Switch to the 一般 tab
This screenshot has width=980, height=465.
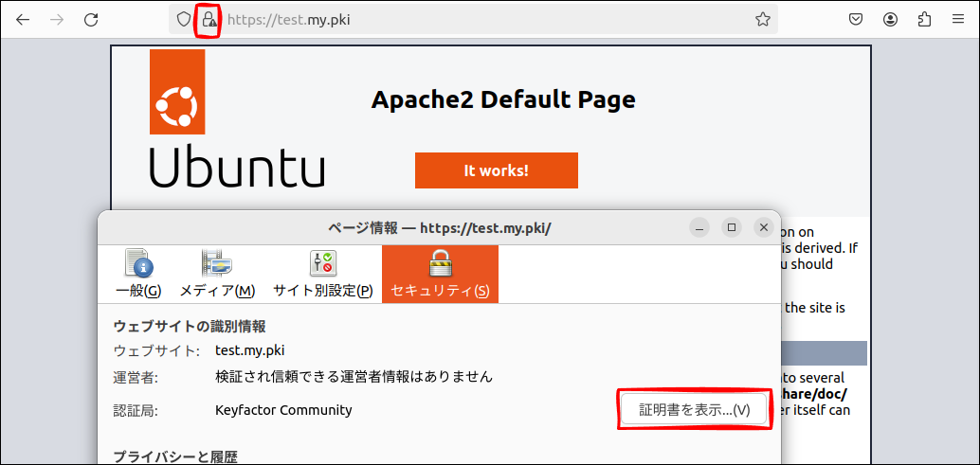click(x=138, y=275)
